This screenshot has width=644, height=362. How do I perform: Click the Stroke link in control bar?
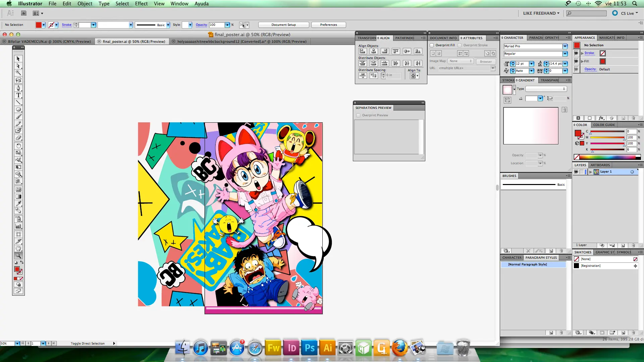coord(67,25)
